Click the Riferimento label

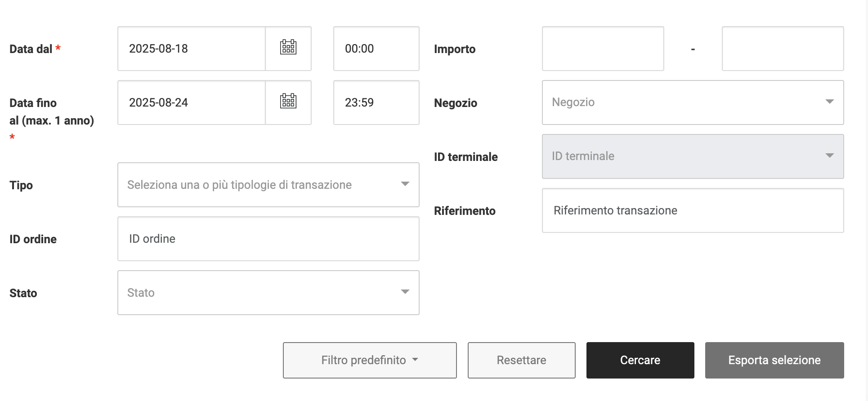point(465,211)
